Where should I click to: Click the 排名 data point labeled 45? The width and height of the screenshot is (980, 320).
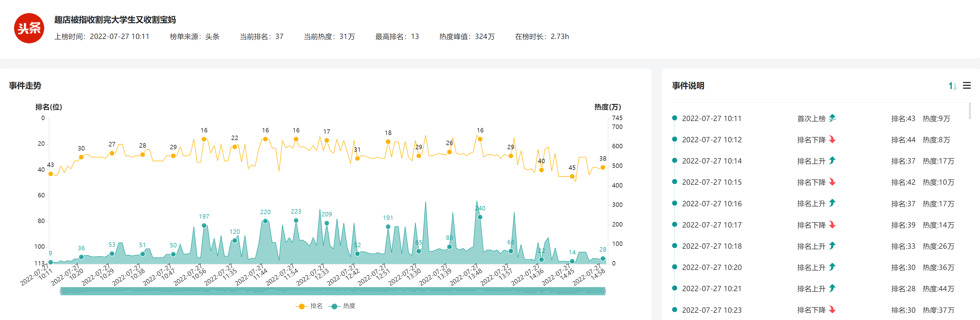click(x=572, y=176)
